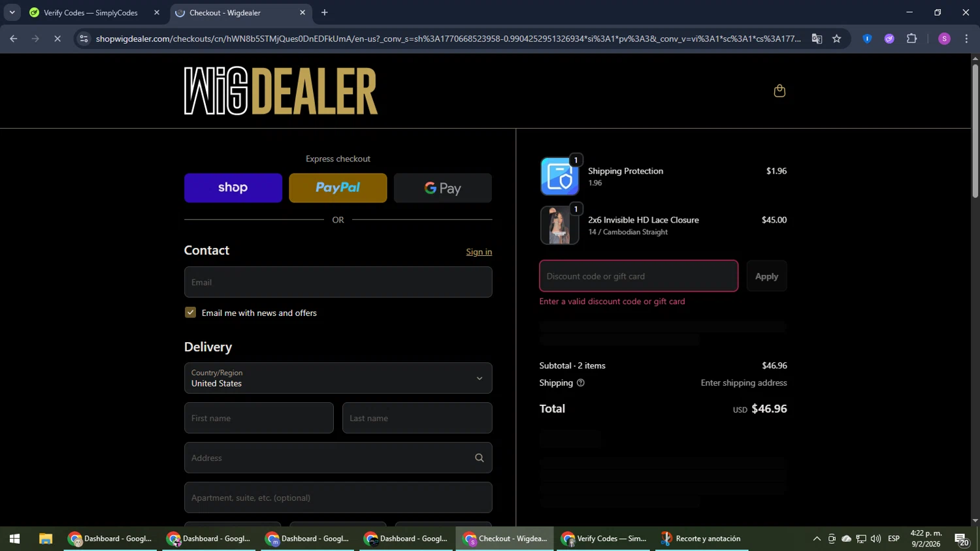Switch to first Dashboard - Google taskbar window
980x551 pixels.
click(110, 539)
